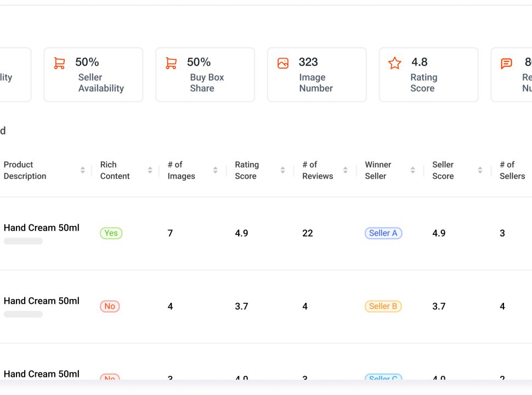Click the Winner Seller column header
Image resolution: width=532 pixels, height=395 pixels.
(378, 171)
